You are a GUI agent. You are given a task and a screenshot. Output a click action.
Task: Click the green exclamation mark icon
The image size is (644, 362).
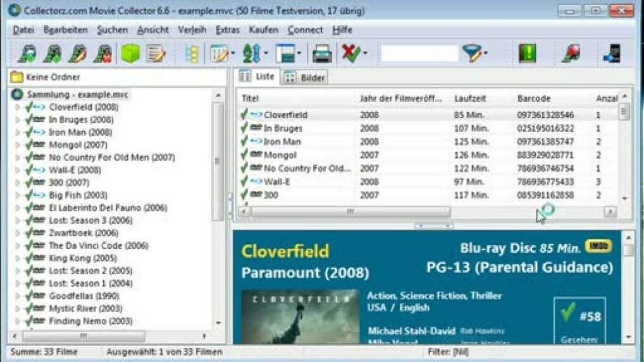527,54
